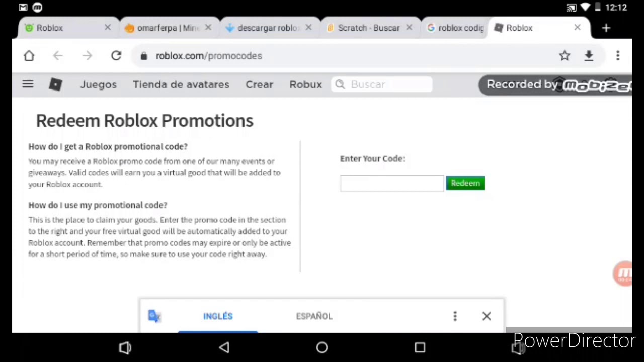Viewport: 644px width, 362px height.
Task: Close the omarferpa tab
Action: coord(208,28)
